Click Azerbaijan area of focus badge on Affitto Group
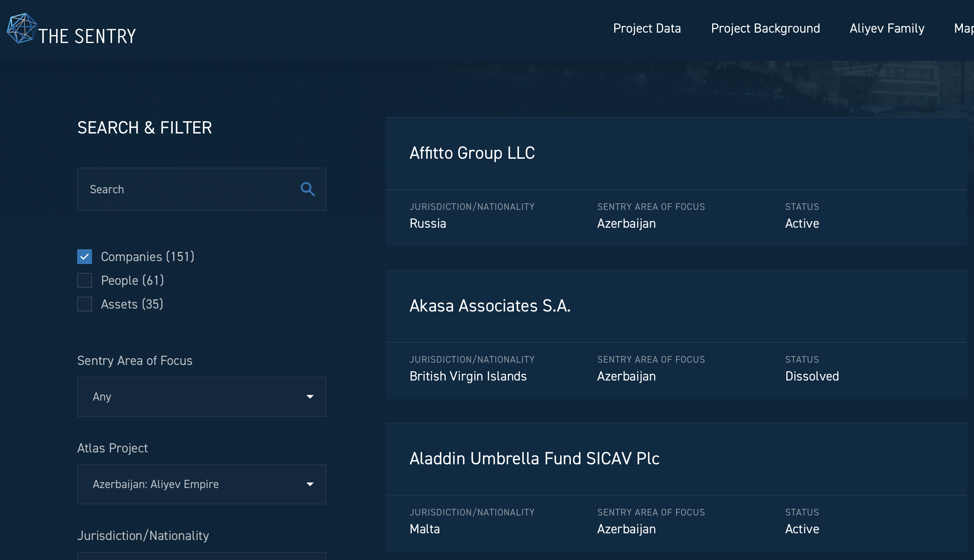 coord(627,223)
